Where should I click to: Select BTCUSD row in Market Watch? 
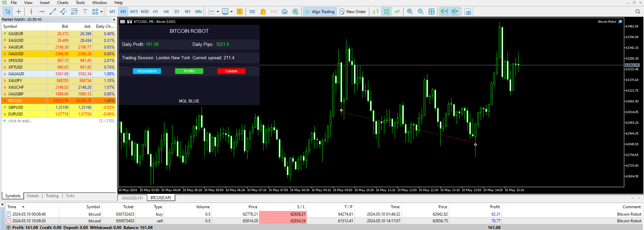pyautogui.click(x=59, y=101)
